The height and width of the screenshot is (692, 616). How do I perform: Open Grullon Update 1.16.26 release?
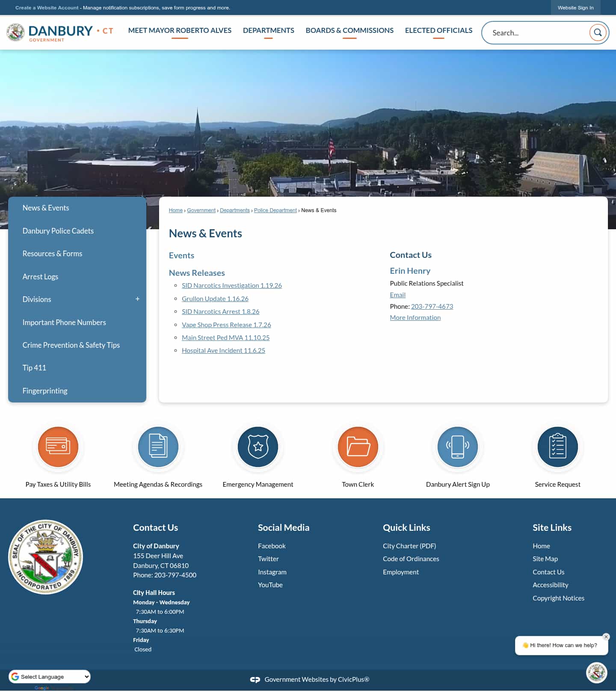(x=215, y=299)
